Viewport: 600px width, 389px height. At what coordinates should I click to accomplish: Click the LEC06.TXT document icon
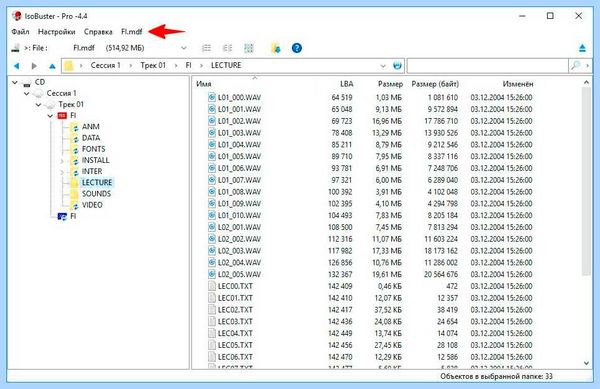212,357
